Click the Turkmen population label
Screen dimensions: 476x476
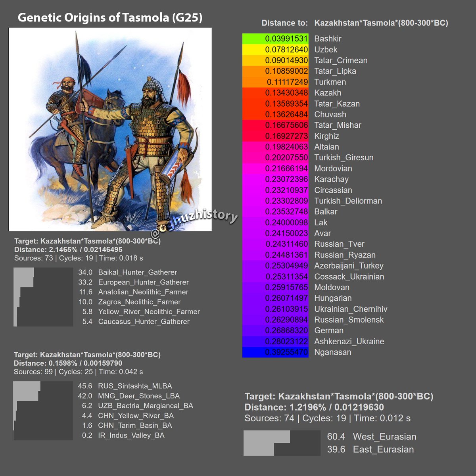click(x=330, y=82)
